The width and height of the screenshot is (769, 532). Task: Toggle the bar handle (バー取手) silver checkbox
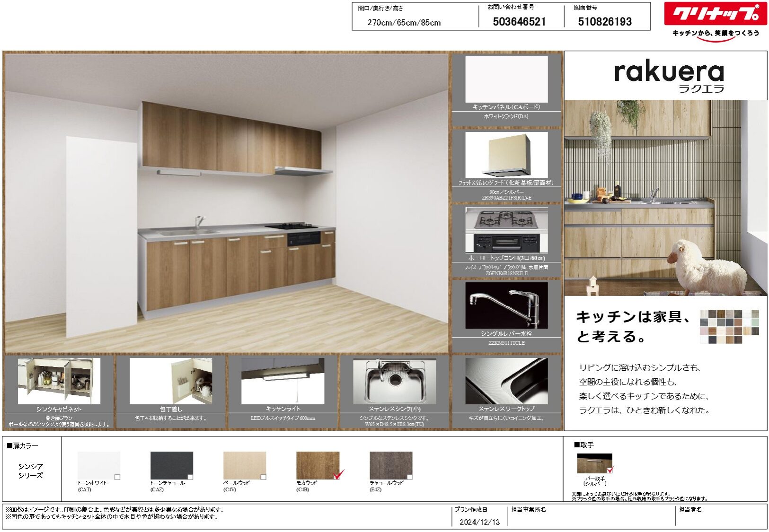pyautogui.click(x=610, y=470)
